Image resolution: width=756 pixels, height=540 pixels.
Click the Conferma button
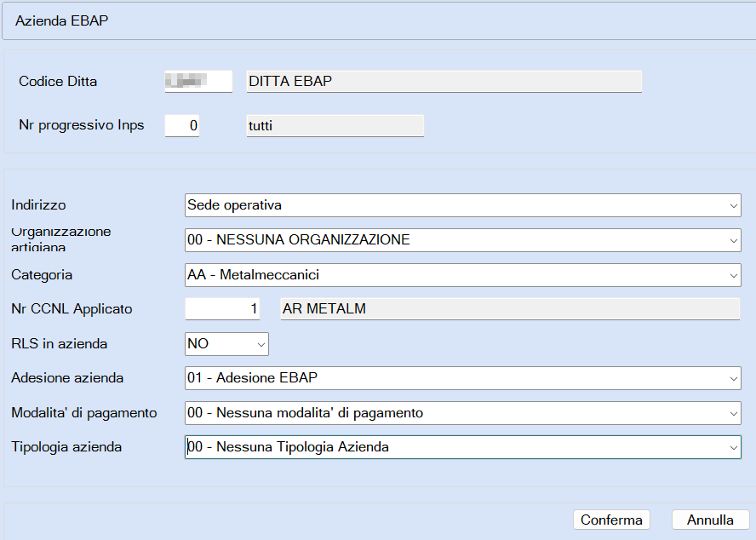click(611, 520)
